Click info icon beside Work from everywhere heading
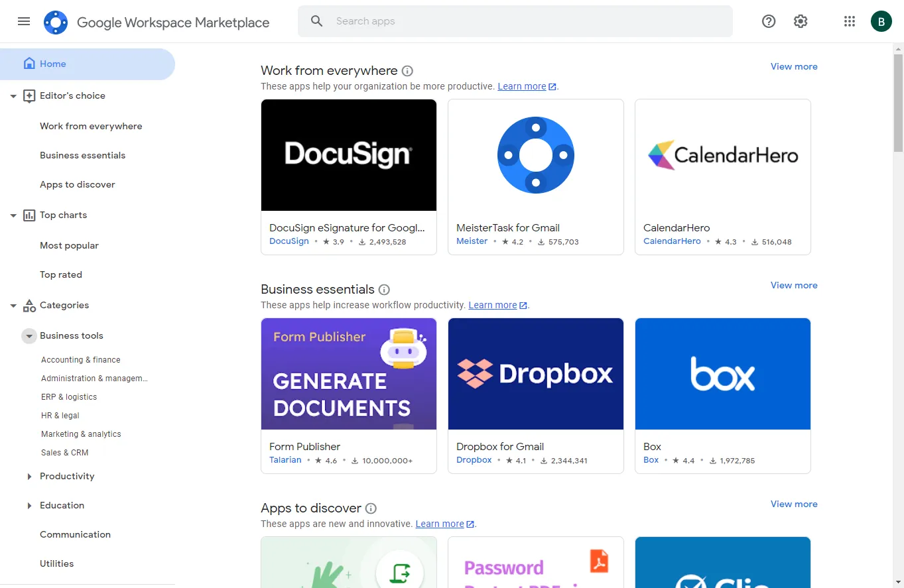Screen dimensions: 904x588 click(408, 71)
